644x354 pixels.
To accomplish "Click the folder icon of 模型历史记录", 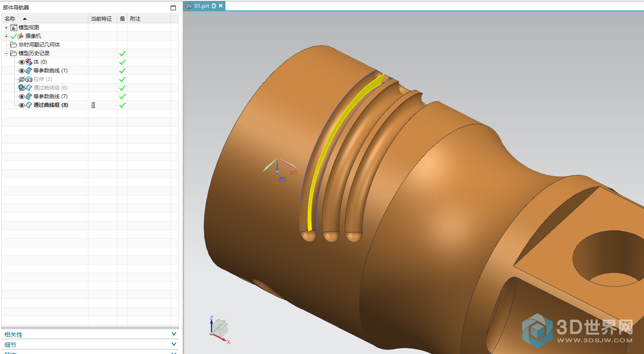I will tap(14, 53).
